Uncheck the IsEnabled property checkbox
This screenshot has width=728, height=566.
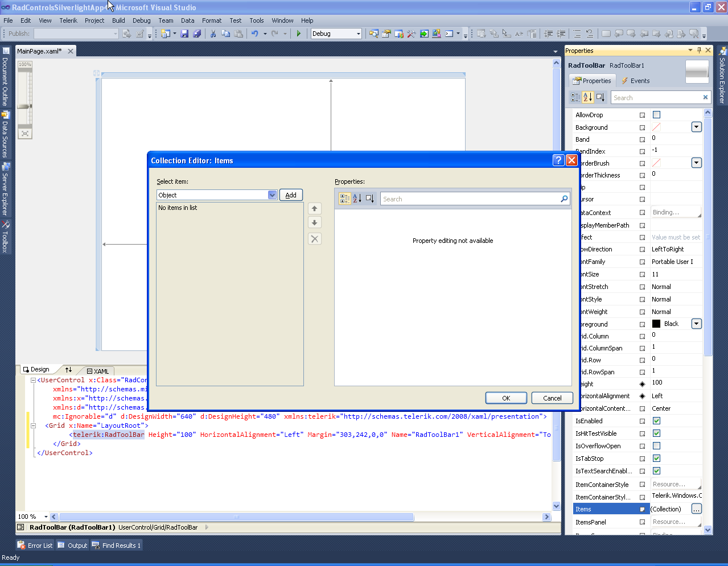pos(656,421)
